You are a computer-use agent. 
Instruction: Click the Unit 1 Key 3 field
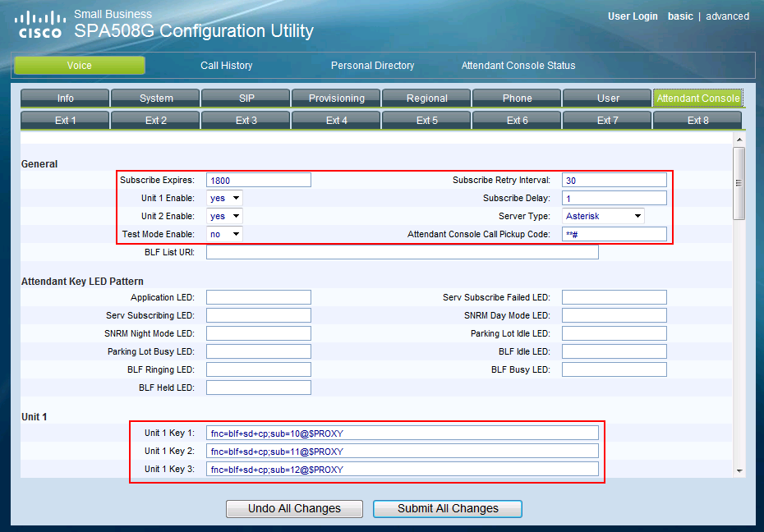point(403,470)
